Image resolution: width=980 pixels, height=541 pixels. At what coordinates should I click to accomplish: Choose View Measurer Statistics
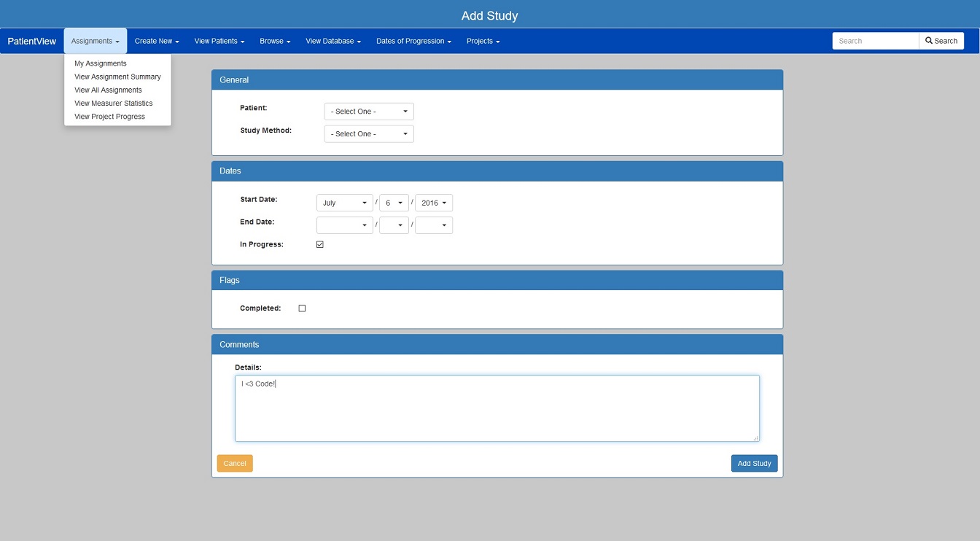[x=117, y=104]
